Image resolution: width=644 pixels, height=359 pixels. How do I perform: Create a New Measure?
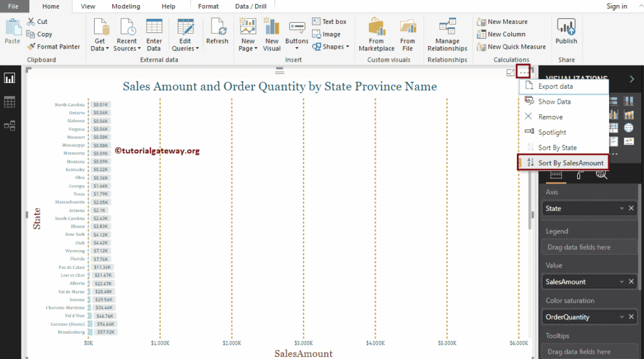coord(502,22)
